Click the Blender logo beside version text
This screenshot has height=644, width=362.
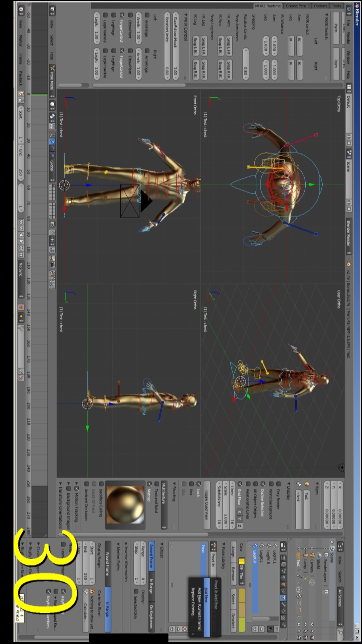coord(349,264)
